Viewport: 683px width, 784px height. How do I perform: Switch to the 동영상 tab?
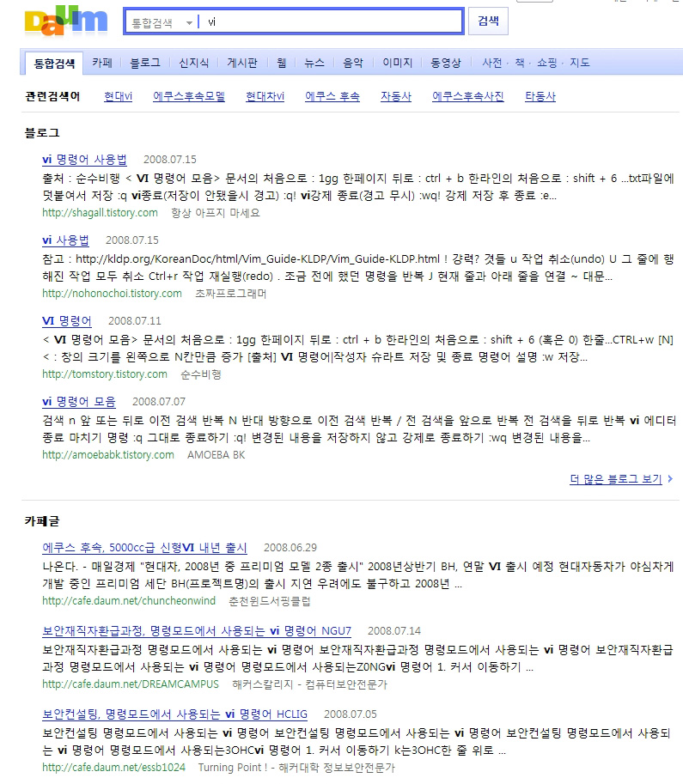point(446,63)
